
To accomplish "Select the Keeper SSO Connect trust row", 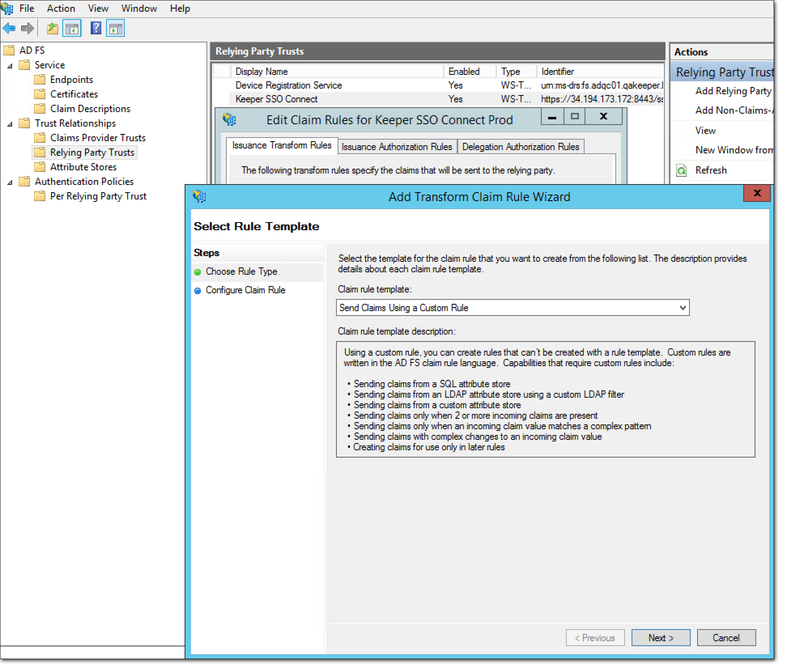I will 277,99.
